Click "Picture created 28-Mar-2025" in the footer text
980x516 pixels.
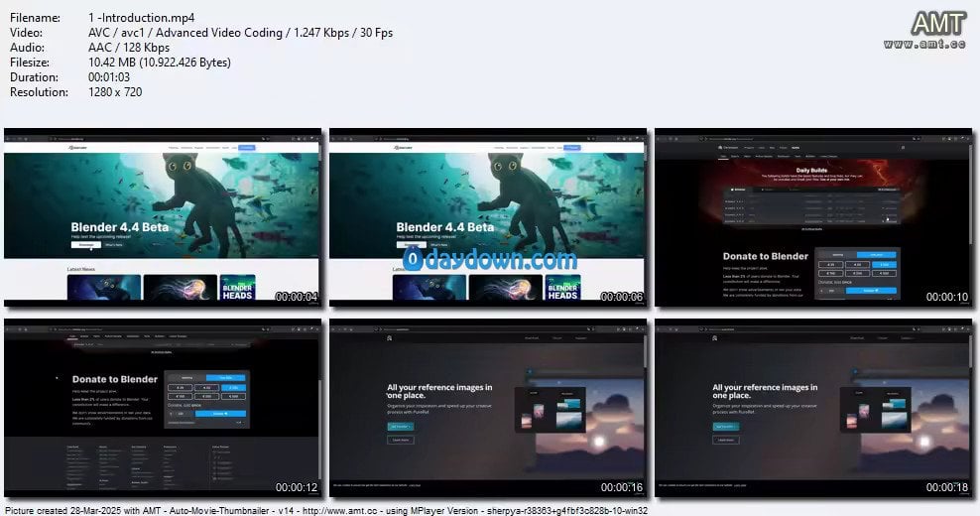(x=62, y=510)
